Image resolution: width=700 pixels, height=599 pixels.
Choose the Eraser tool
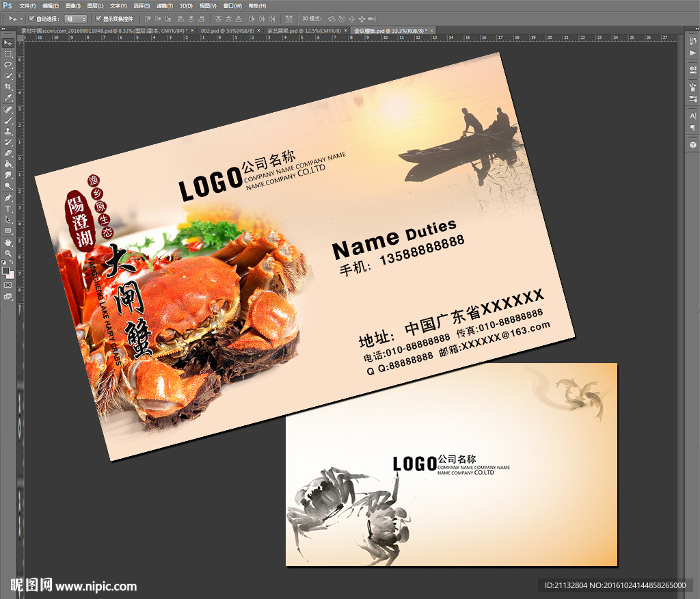[x=8, y=153]
